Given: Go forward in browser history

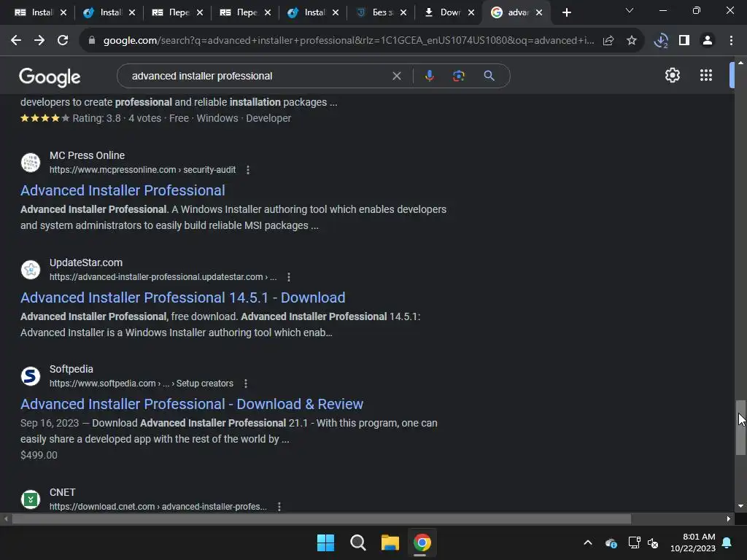Looking at the screenshot, I should pos(39,41).
